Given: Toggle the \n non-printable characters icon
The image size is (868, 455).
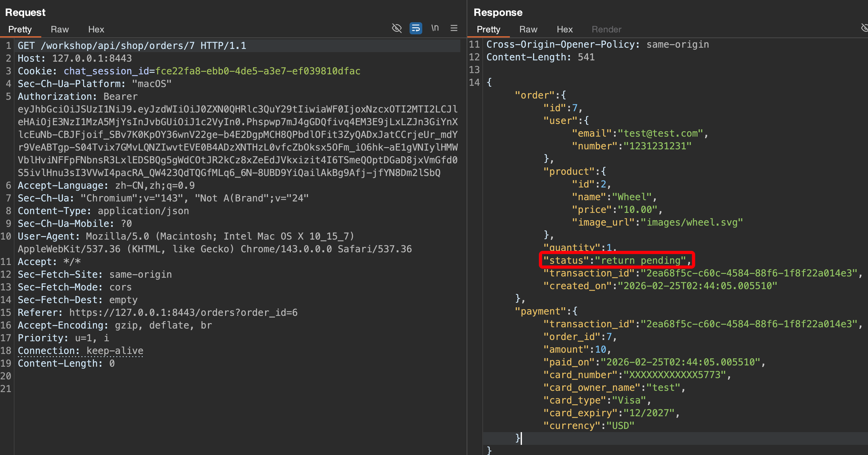Looking at the screenshot, I should pyautogui.click(x=435, y=28).
